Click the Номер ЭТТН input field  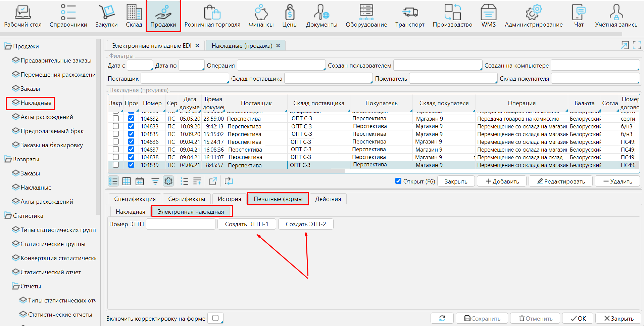pos(181,224)
